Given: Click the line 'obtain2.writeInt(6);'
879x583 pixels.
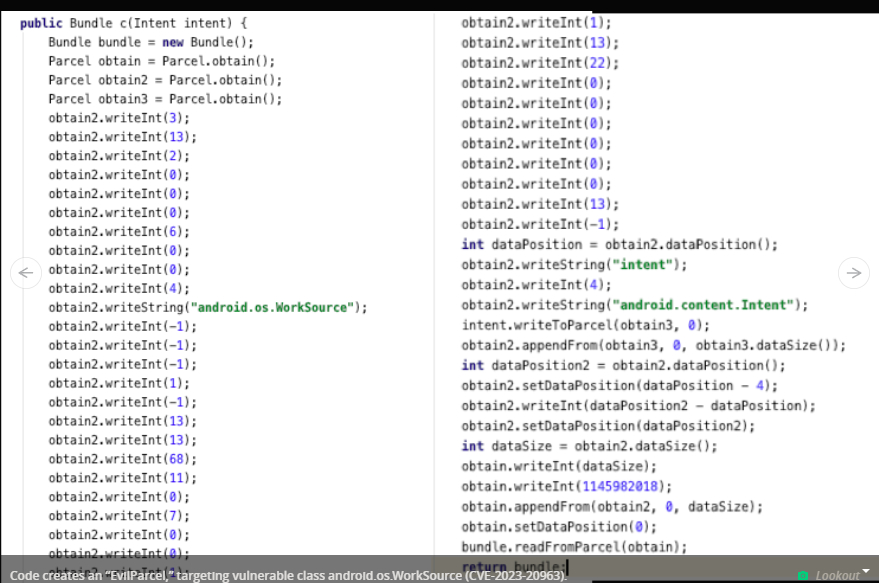Looking at the screenshot, I should pos(119,232).
